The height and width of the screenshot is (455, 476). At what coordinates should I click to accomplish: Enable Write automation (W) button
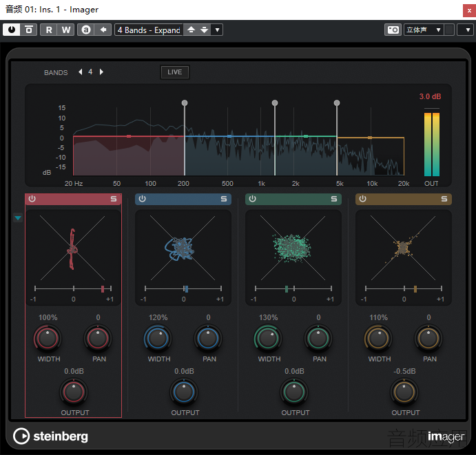66,30
